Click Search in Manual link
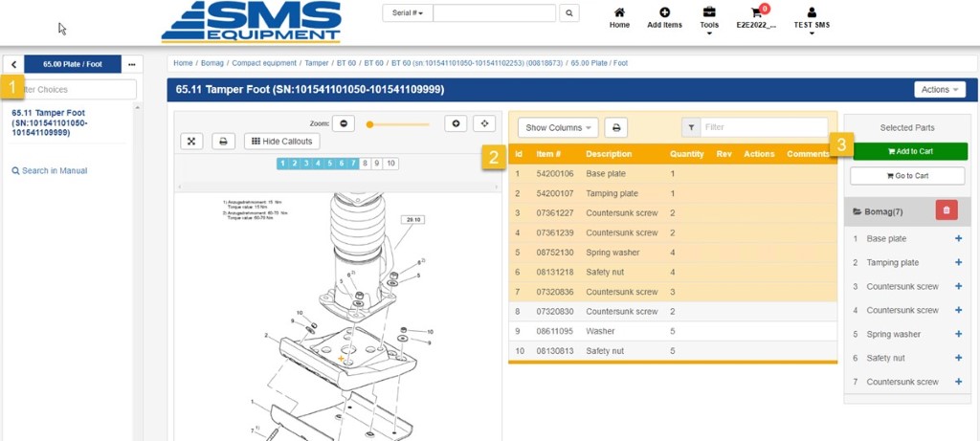 (50, 170)
